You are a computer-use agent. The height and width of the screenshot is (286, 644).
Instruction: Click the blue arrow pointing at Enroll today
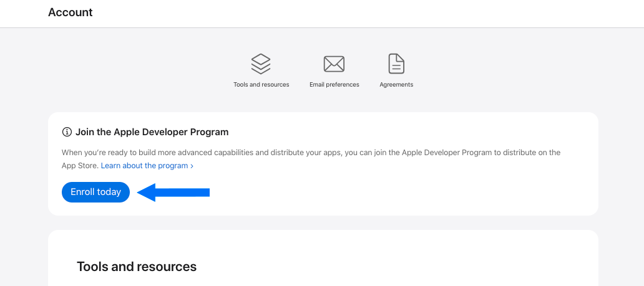click(x=173, y=193)
